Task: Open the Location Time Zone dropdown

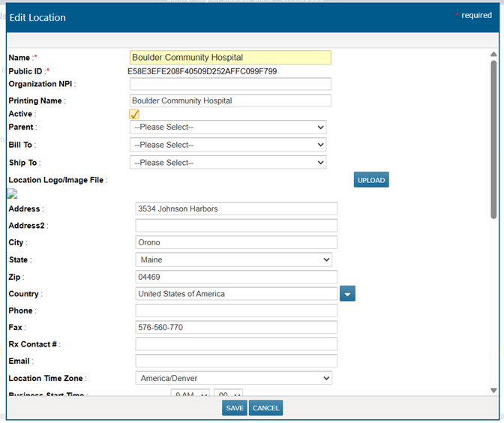Action: [x=233, y=379]
